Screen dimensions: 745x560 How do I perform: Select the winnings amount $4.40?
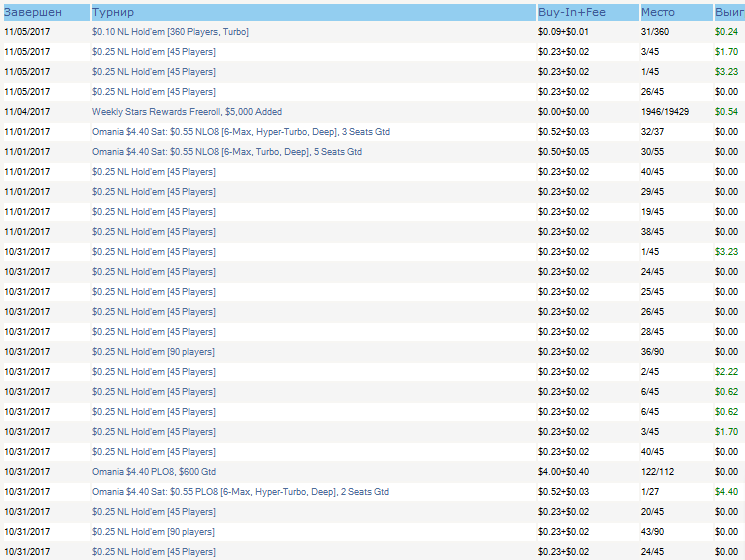[x=726, y=492]
